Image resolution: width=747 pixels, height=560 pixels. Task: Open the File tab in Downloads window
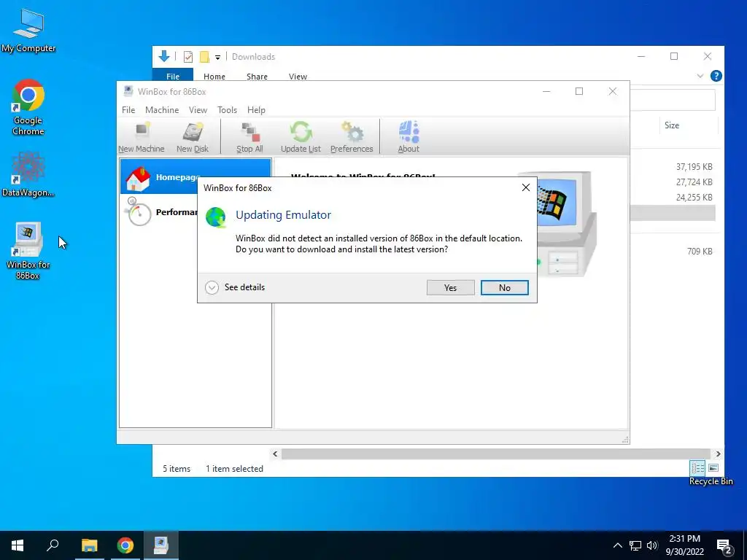tap(172, 76)
